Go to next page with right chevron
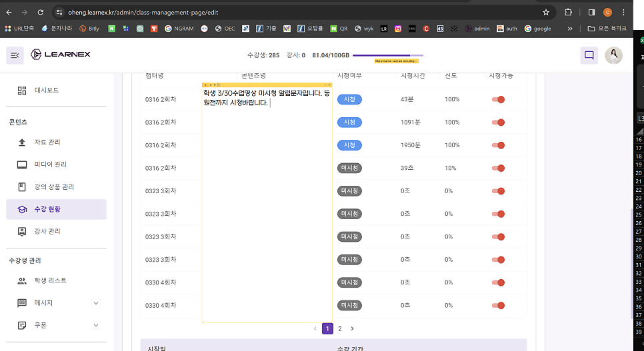Viewport: 644px width, 351px height. (352, 328)
